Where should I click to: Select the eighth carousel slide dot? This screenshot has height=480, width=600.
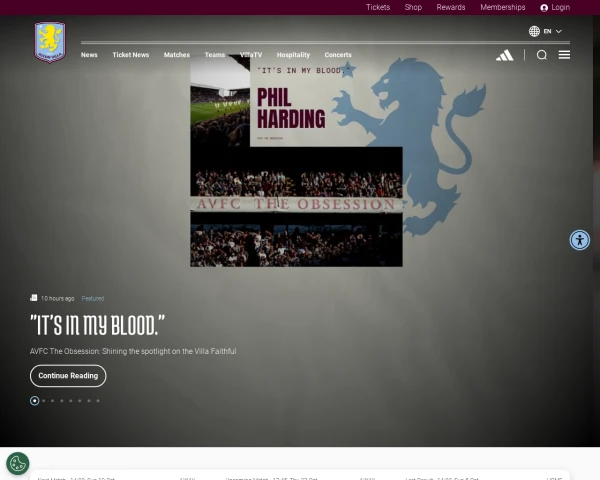(98, 401)
